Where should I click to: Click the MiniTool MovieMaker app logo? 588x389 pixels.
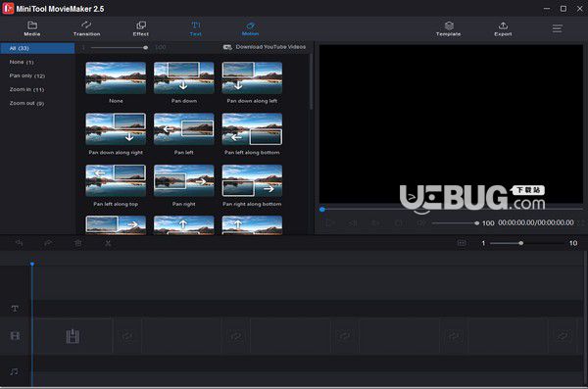click(8, 8)
